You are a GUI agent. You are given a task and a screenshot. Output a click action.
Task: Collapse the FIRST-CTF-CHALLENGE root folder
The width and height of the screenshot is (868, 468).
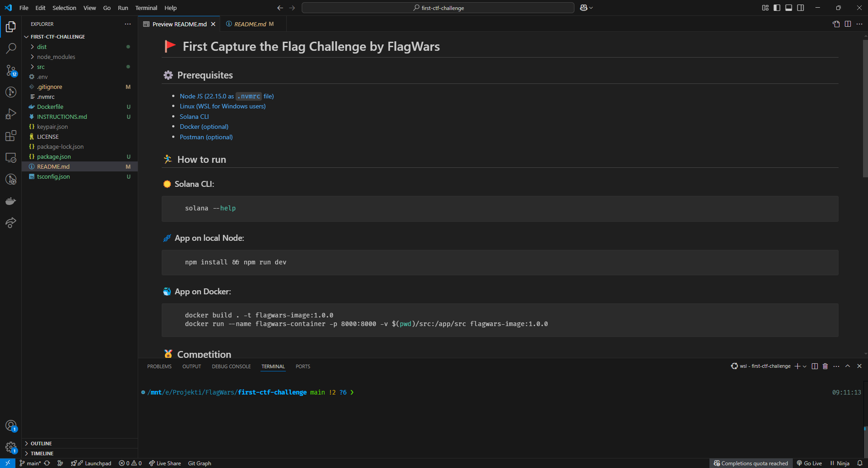(x=80, y=37)
